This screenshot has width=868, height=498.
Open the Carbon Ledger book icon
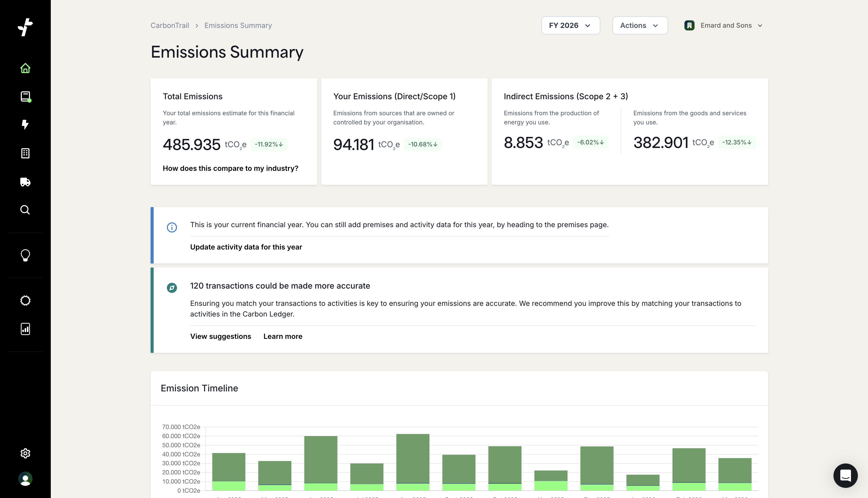point(25,96)
